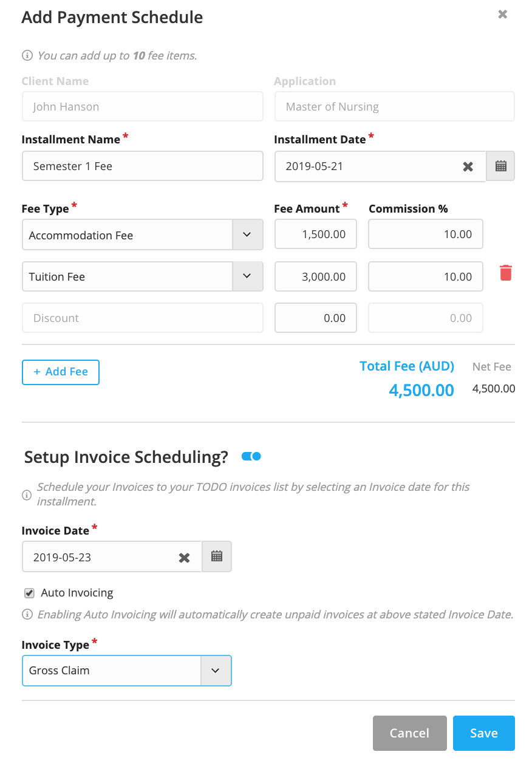The image size is (532, 763).
Task: Save the payment schedule
Action: click(x=483, y=733)
